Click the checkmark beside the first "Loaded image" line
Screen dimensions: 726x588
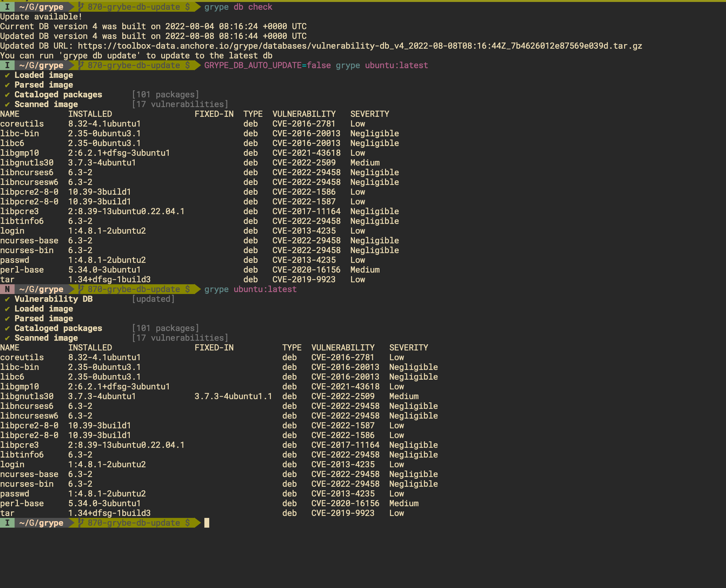[x=6, y=75]
